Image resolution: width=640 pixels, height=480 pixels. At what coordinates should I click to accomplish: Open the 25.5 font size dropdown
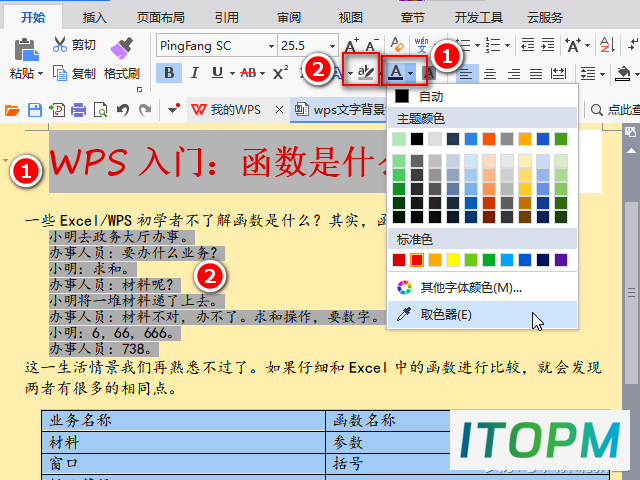point(332,46)
